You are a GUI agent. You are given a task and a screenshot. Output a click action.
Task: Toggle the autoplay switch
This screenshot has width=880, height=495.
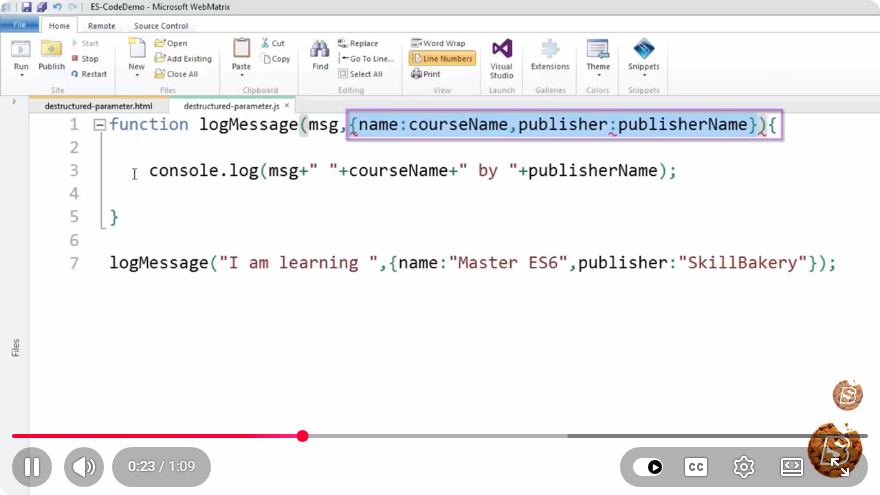648,467
